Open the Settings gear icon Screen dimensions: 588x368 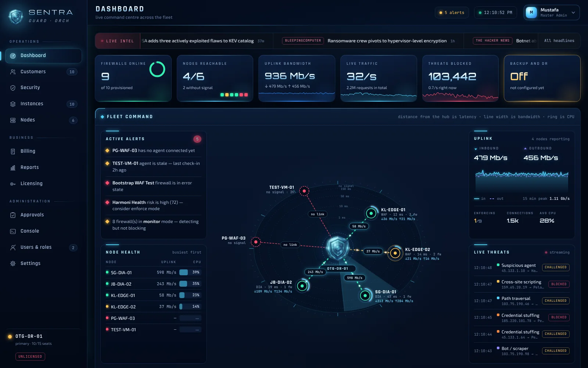13,263
